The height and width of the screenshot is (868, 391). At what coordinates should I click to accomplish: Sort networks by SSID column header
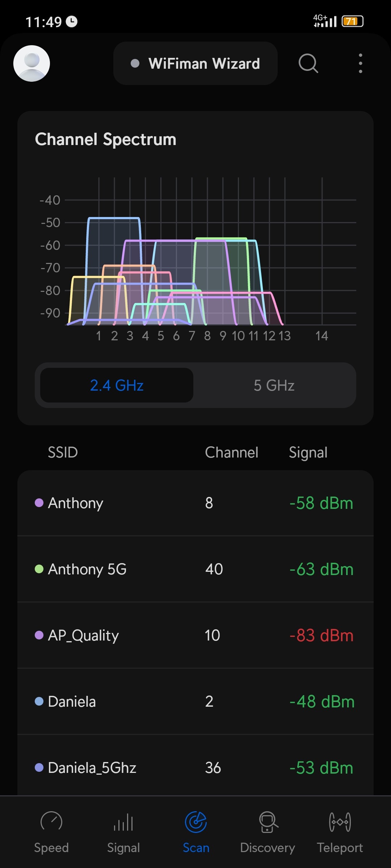click(63, 452)
